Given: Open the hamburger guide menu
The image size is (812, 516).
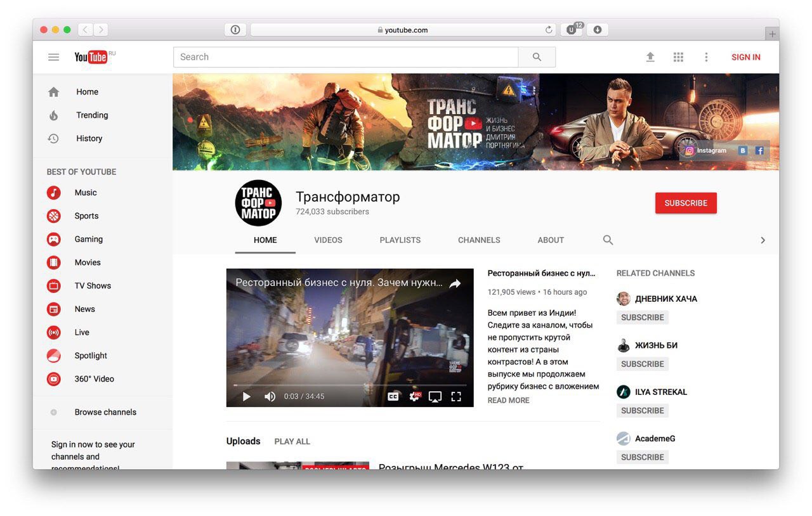Looking at the screenshot, I should [54, 57].
